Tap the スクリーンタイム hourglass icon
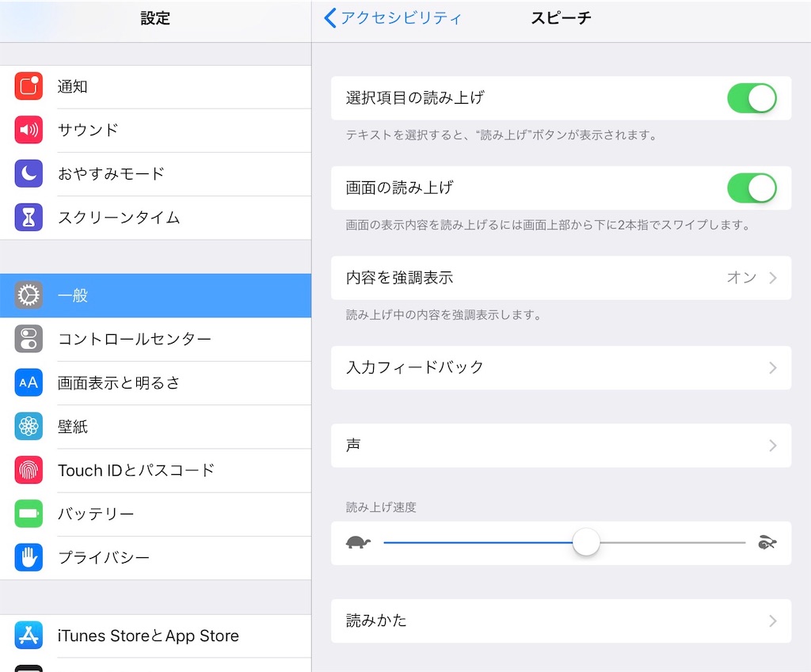 coord(29,217)
